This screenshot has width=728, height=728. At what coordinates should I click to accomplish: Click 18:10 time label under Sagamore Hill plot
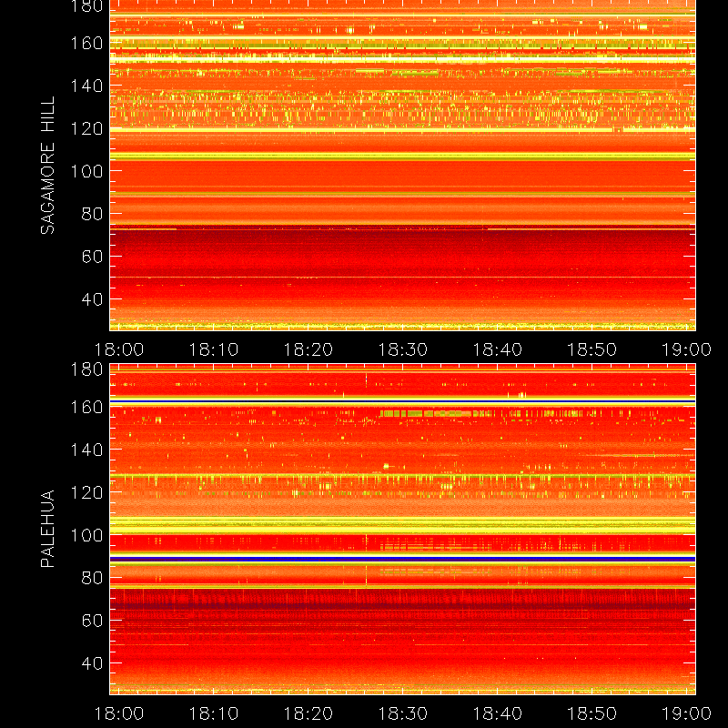click(213, 349)
